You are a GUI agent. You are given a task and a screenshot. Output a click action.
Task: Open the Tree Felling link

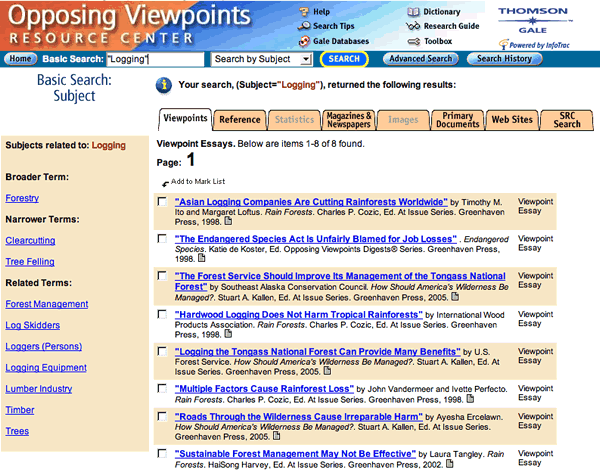[30, 262]
